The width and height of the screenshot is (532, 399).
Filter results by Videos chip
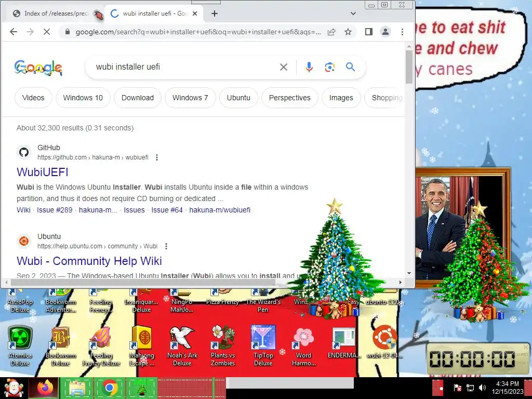pos(33,98)
